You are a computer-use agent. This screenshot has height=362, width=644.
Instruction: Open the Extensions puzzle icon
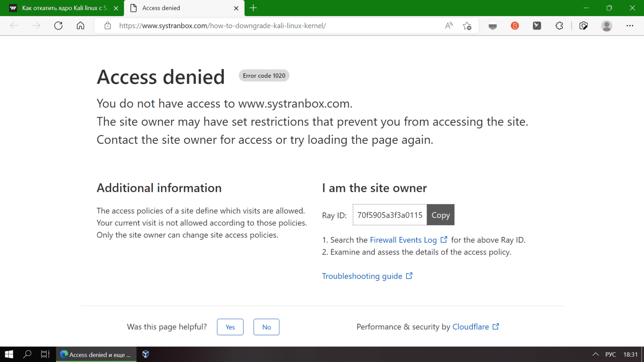point(559,26)
